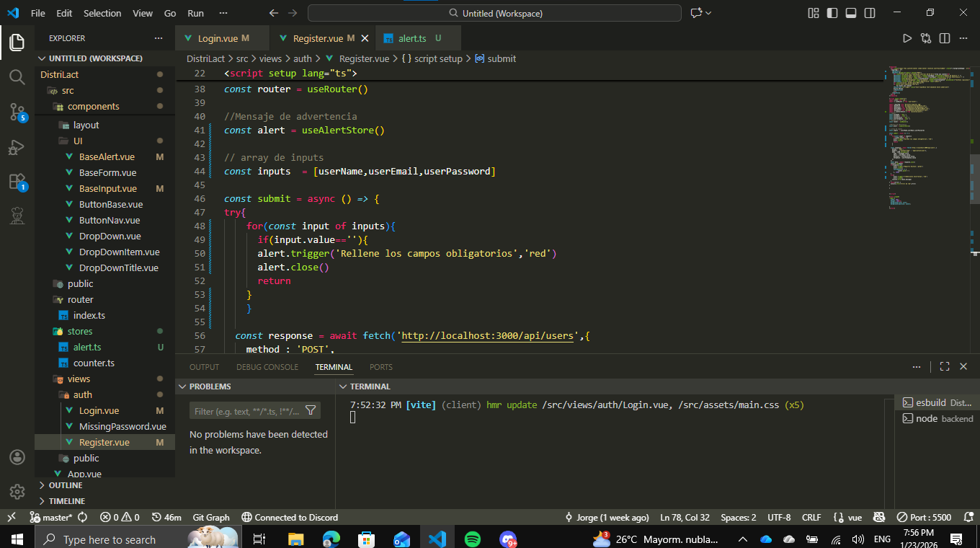
Task: Open the Manage settings gear
Action: [17, 492]
